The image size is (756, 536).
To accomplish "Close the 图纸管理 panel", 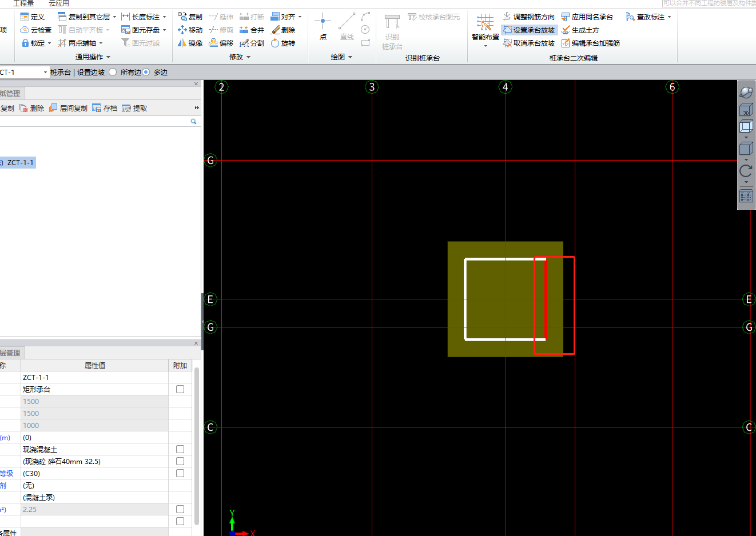I will coord(196,84).
